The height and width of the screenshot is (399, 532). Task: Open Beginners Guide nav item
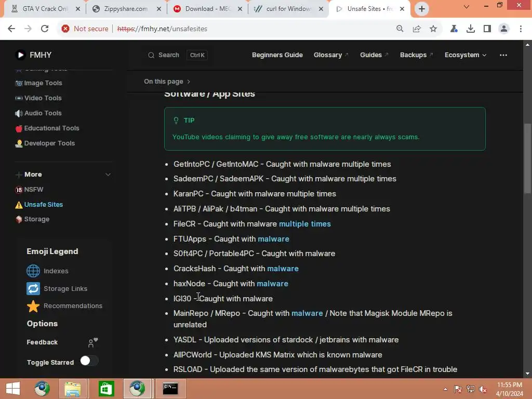click(x=277, y=55)
